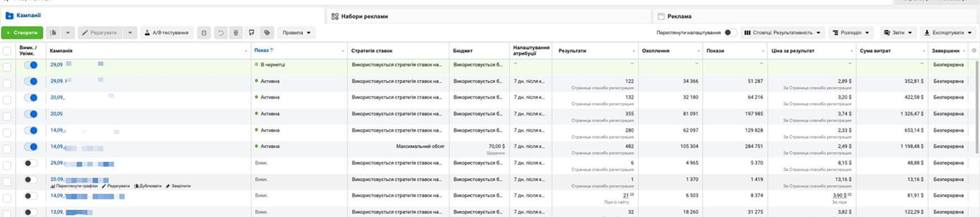Click the 482 results value
The height and width of the screenshot is (217, 980).
629,146
